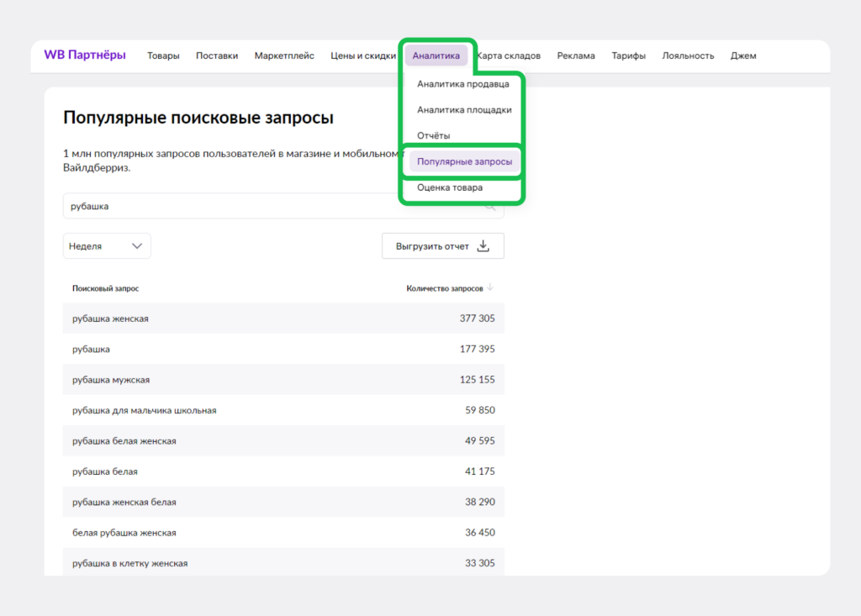861x616 pixels.
Task: Click the value 36 450
Action: tap(480, 533)
